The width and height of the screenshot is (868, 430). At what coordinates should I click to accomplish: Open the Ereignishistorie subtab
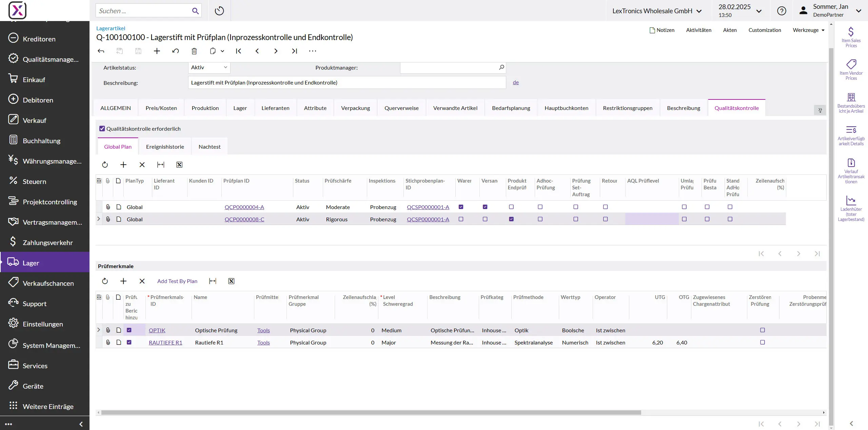point(165,147)
